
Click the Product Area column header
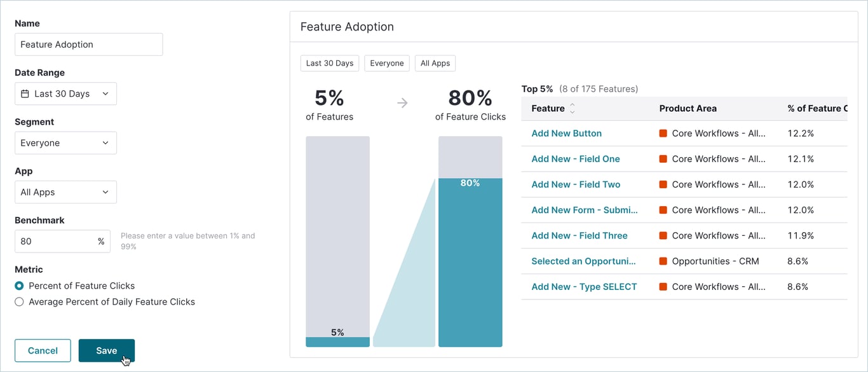(x=688, y=109)
